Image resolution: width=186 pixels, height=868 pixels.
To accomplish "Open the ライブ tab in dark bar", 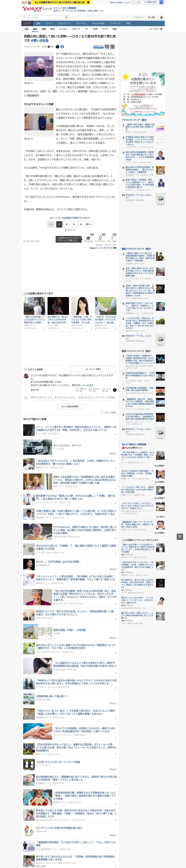I will [x=49, y=24].
